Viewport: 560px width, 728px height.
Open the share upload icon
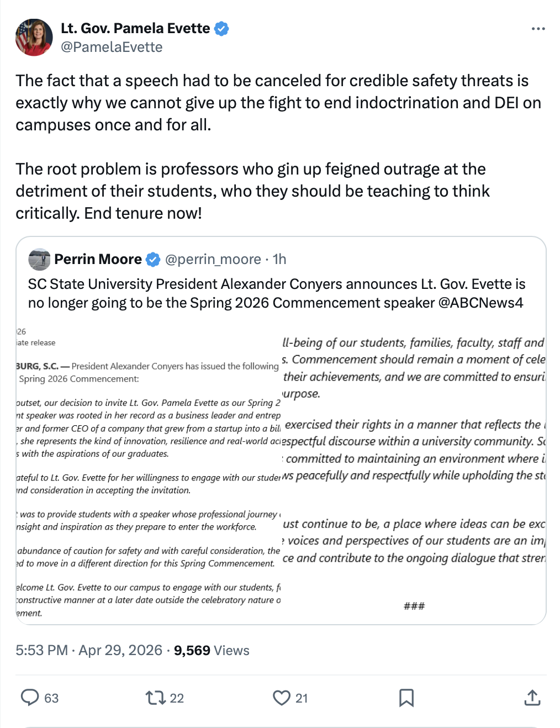(532, 698)
